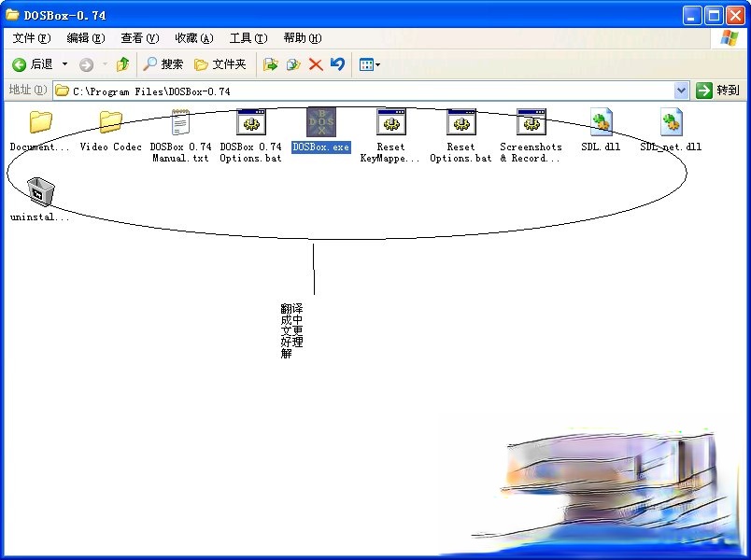The image size is (751, 560).
Task: Go up one folder level
Action: click(x=123, y=64)
